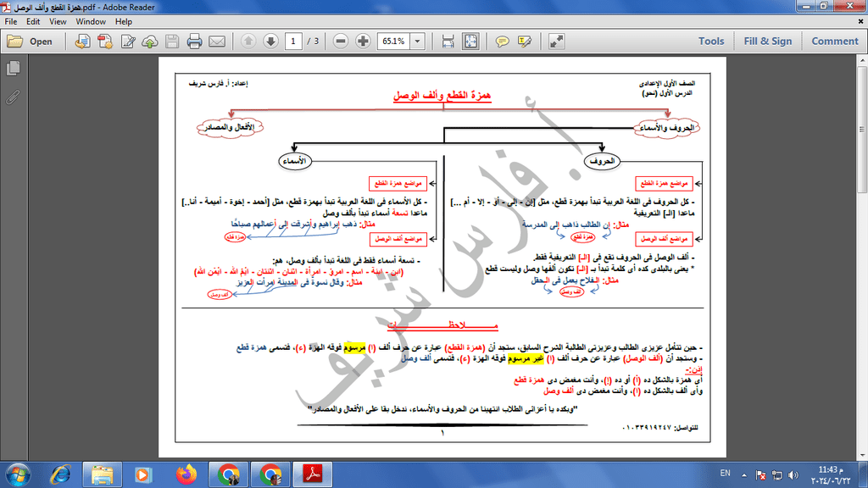Click the zoom out minus button
868x488 pixels.
tap(341, 42)
